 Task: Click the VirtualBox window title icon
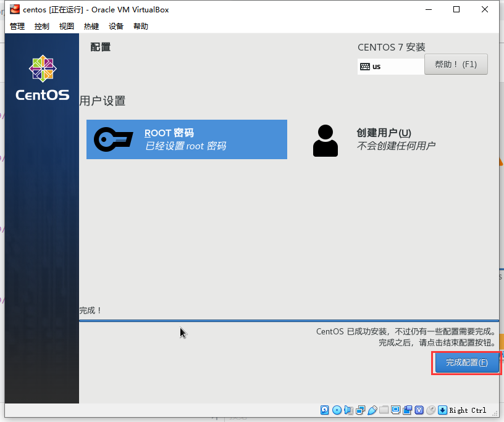(x=14, y=9)
